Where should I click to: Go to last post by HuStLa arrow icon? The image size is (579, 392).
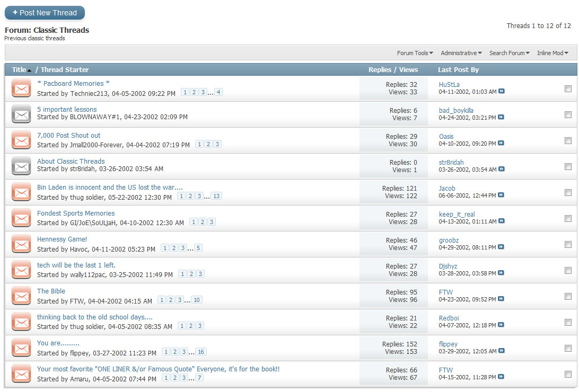pyautogui.click(x=502, y=92)
